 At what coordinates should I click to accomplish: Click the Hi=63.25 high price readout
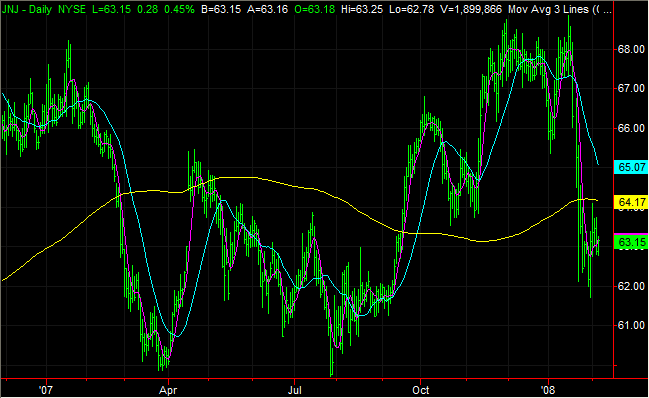click(362, 9)
